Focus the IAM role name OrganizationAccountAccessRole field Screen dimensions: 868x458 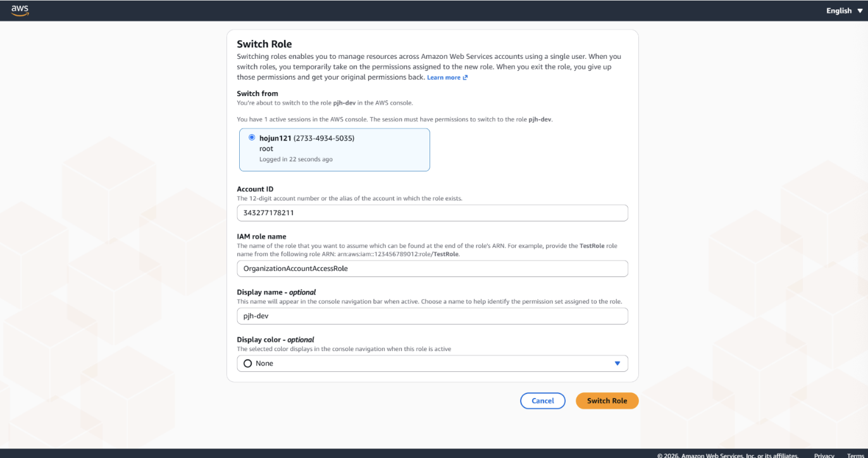tap(433, 269)
